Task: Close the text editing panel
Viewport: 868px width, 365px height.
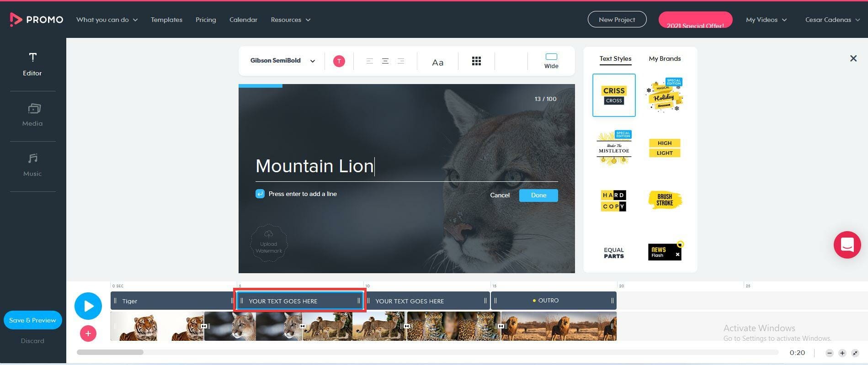Action: click(853, 58)
